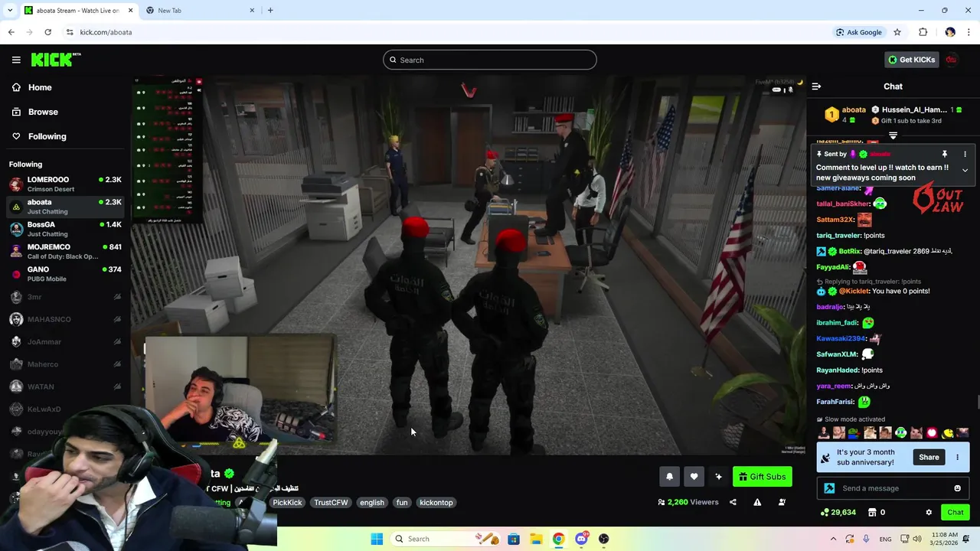Click aboata top gifter name
This screenshot has width=980, height=551.
coord(854,110)
